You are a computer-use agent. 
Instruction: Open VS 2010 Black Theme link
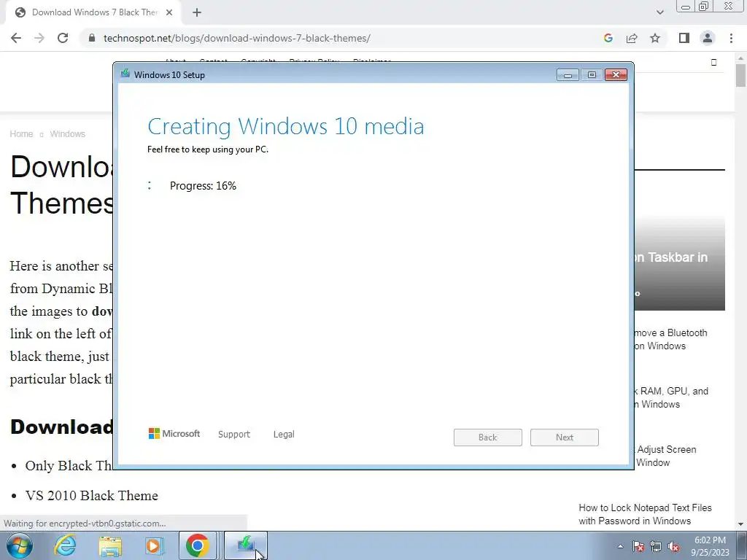[x=91, y=496]
